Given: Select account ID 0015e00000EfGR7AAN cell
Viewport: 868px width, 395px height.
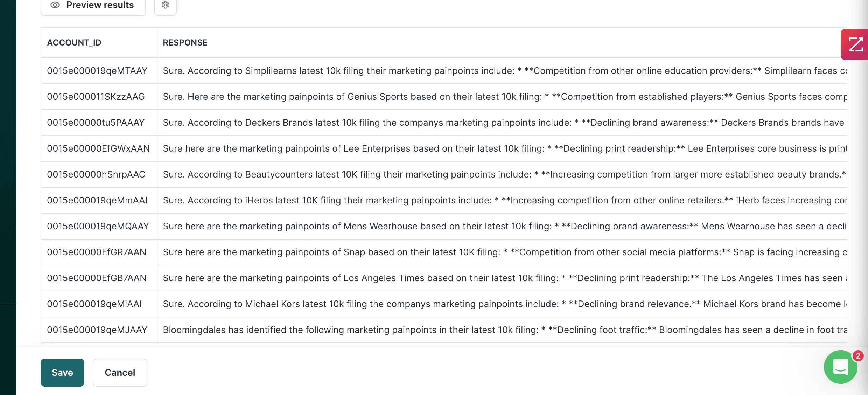Looking at the screenshot, I should tap(97, 252).
